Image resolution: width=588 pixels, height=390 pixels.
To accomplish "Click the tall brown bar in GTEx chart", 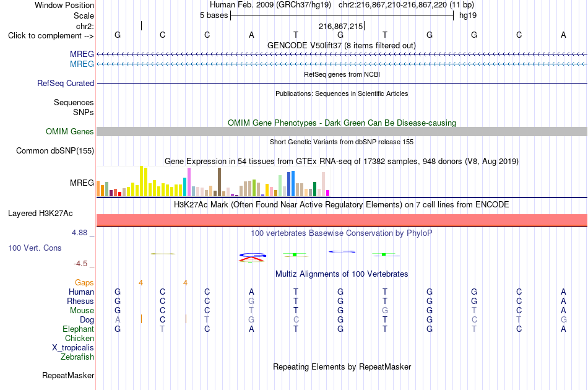I will (219, 182).
